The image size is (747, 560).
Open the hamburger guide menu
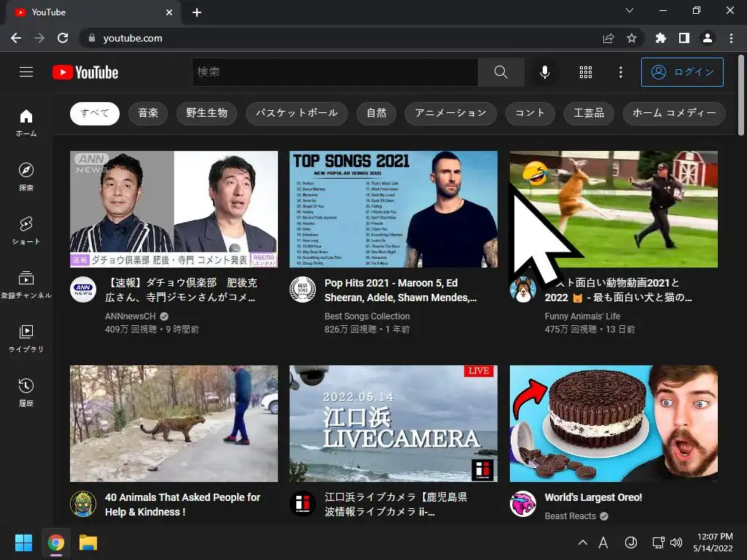[26, 72]
